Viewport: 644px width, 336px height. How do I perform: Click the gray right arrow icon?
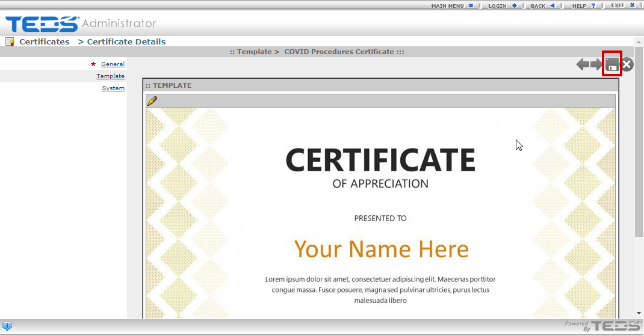click(596, 64)
